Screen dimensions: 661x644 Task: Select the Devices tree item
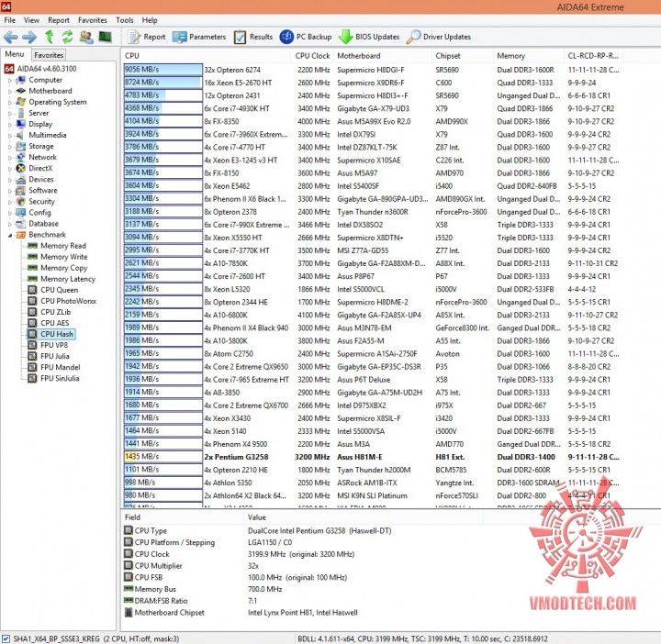(x=41, y=180)
